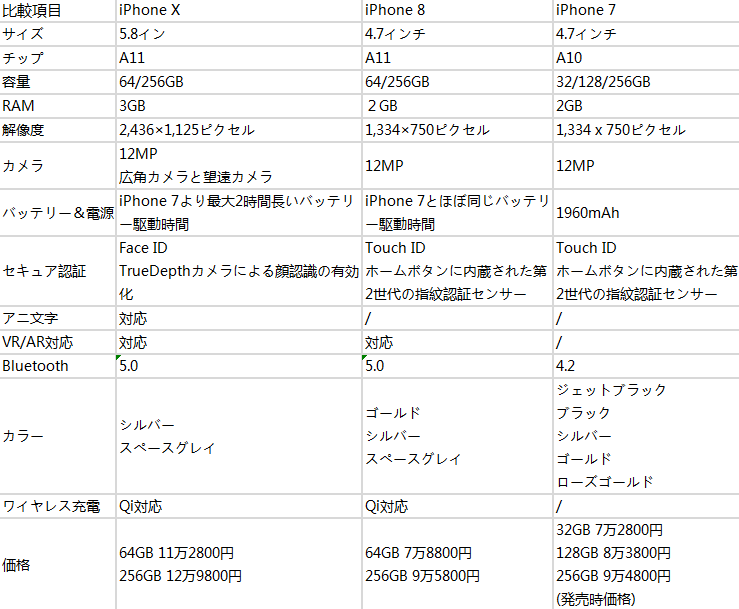This screenshot has height=609, width=739.
Task: Select the iPhone 7とほぼ同じ battery cell
Action: click(x=457, y=213)
